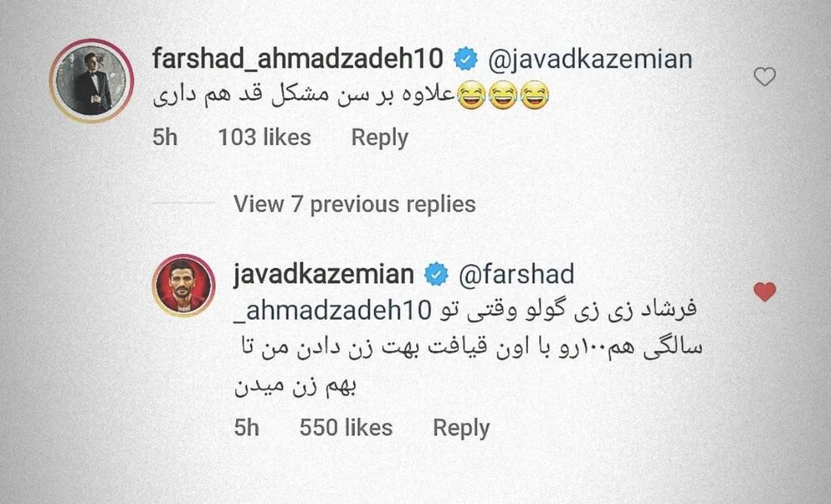Click verified badge beside javadkazemian
The image size is (831, 504).
(x=436, y=275)
